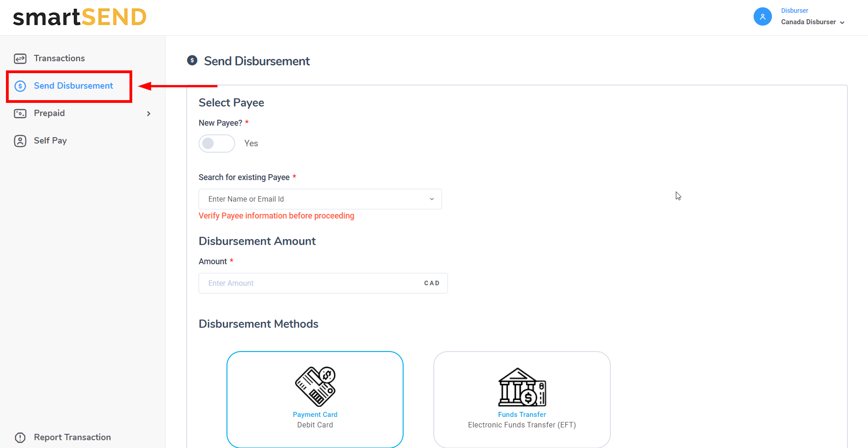The height and width of the screenshot is (448, 868).
Task: Click the Self Pay person icon
Action: tap(20, 141)
